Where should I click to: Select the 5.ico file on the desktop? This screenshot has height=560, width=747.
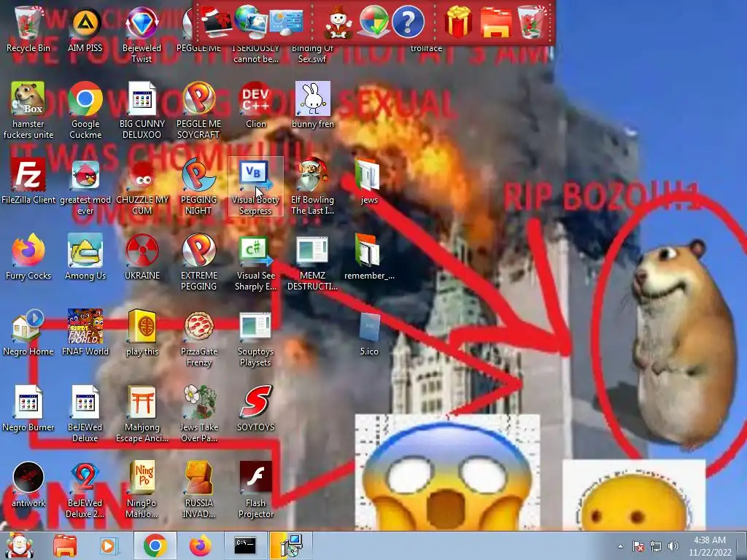(x=369, y=332)
